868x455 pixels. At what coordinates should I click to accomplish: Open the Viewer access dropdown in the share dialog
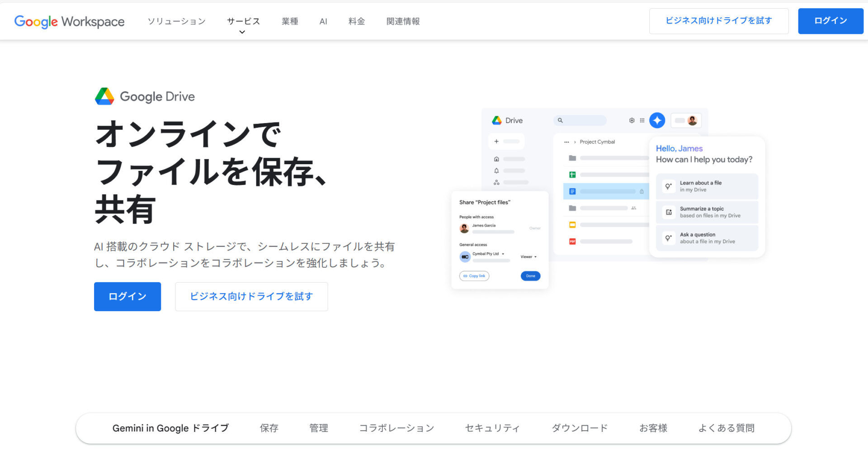528,257
